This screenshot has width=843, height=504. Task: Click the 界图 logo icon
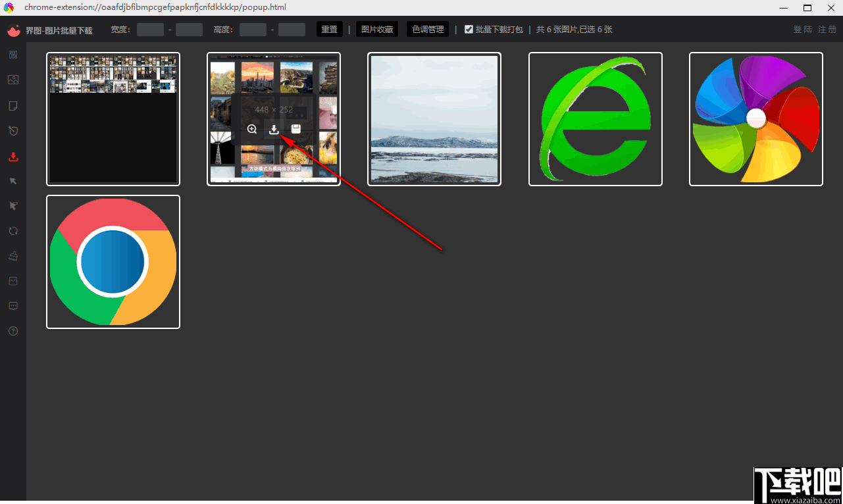pos(14,30)
